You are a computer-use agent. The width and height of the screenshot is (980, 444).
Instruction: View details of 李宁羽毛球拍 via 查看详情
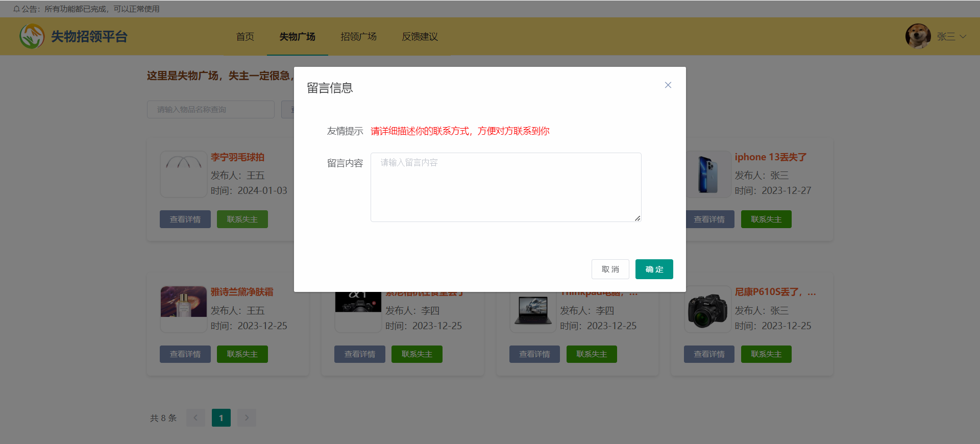(185, 219)
